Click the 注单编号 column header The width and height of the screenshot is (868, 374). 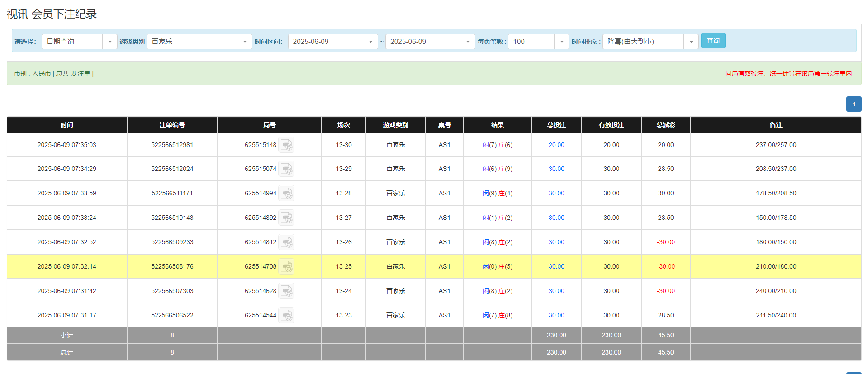[172, 125]
